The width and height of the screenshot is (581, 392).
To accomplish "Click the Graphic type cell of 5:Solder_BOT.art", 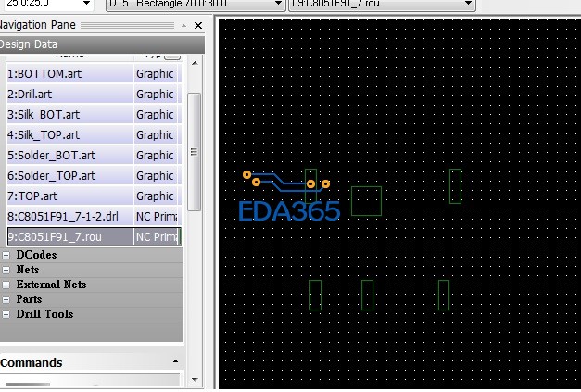I will tap(156, 156).
